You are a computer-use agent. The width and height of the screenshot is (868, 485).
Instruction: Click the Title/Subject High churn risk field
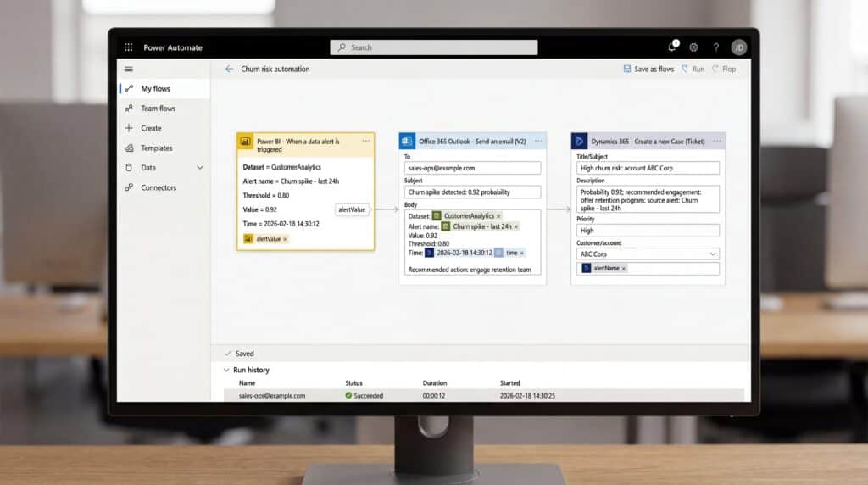(x=648, y=168)
